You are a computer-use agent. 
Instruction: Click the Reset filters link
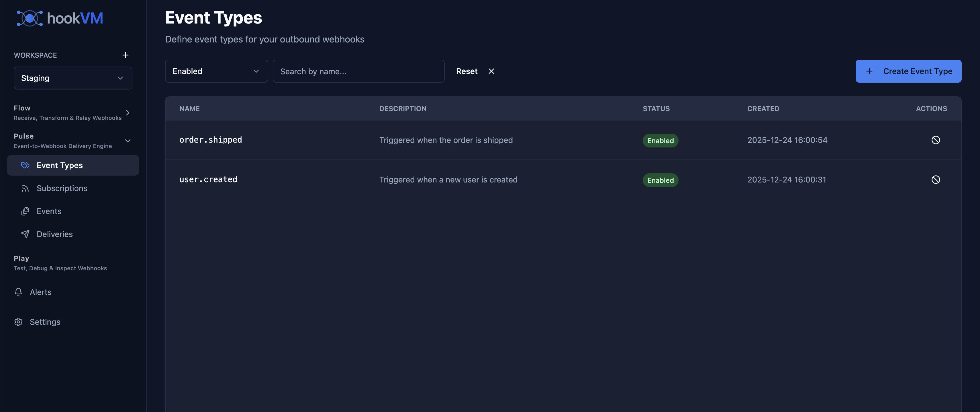coord(467,71)
